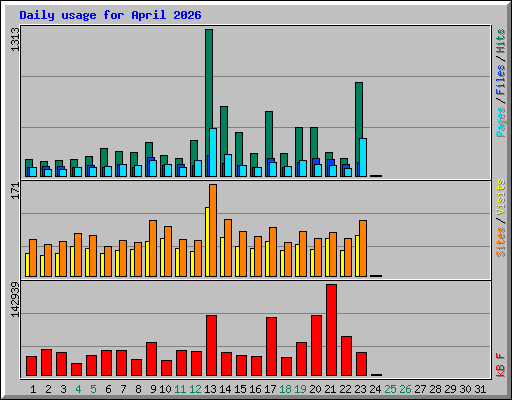Click green weekend day label 26

pyautogui.click(x=405, y=389)
